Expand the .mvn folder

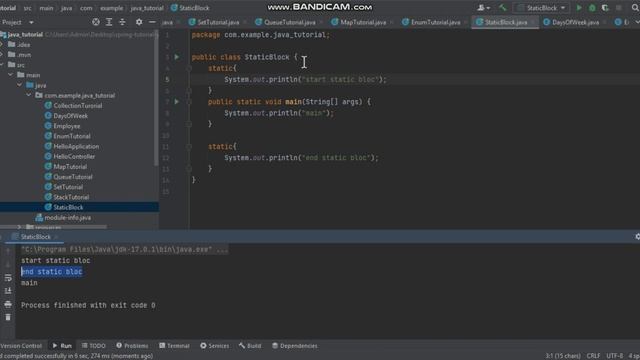2,54
